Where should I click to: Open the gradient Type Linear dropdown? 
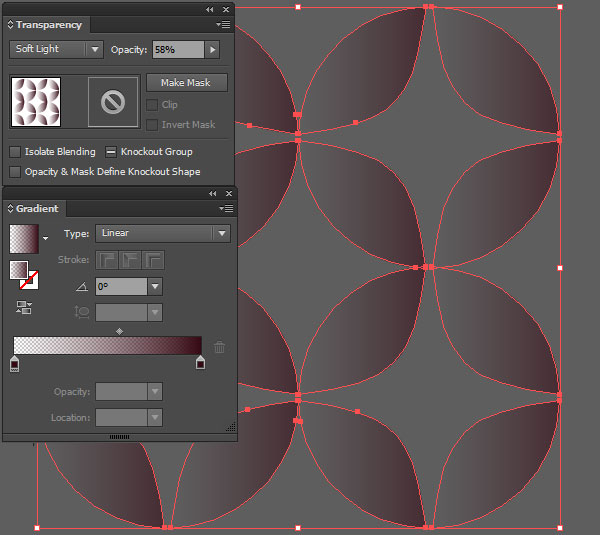point(163,233)
